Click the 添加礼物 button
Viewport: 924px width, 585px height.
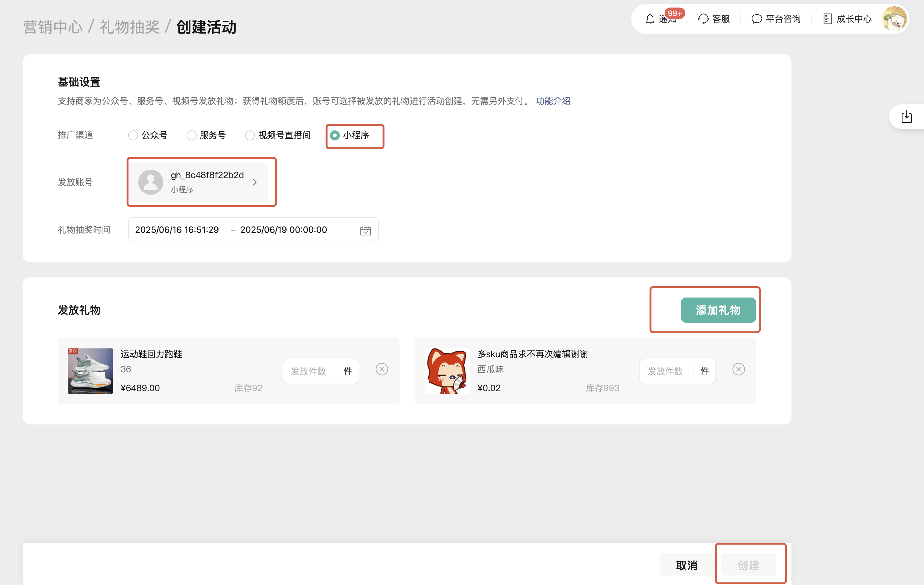tap(718, 310)
